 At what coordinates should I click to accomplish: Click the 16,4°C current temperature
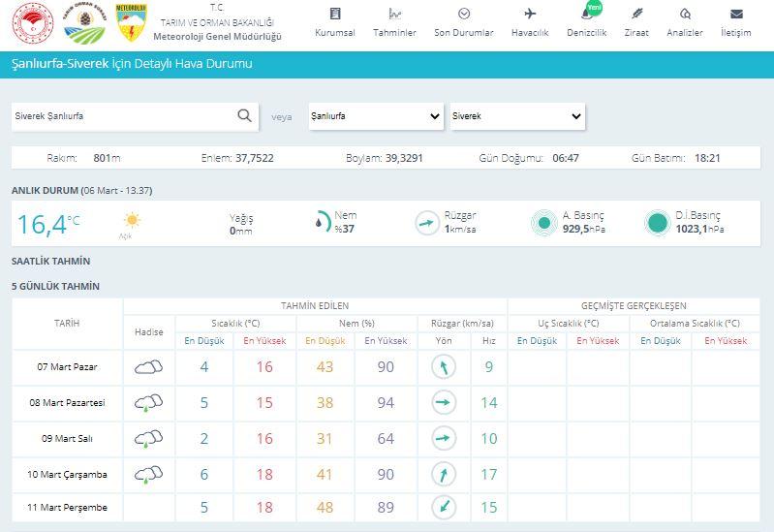pyautogui.click(x=47, y=224)
